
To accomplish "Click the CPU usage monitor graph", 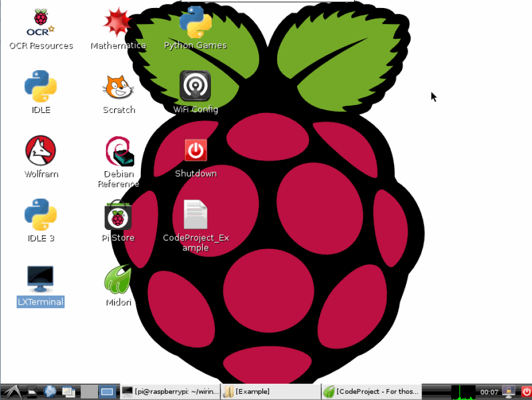I will (463, 392).
